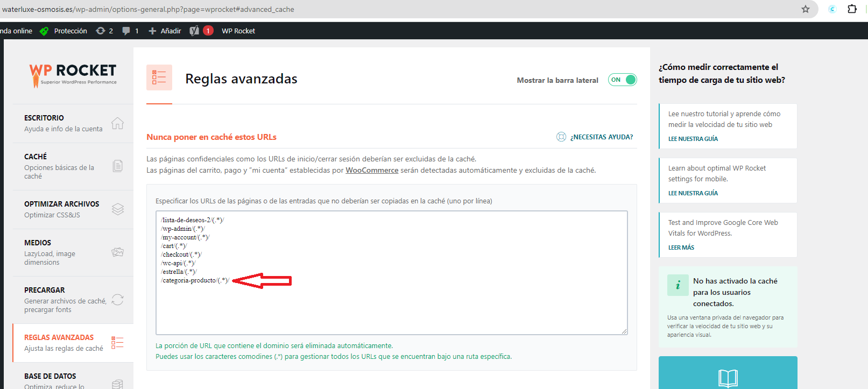
Task: Click the green Protección shield icon
Action: coord(44,31)
